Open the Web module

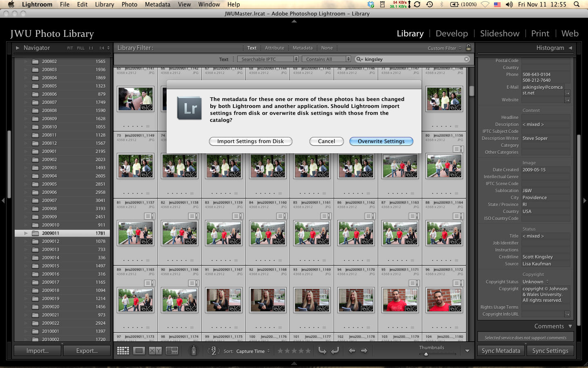click(x=570, y=34)
